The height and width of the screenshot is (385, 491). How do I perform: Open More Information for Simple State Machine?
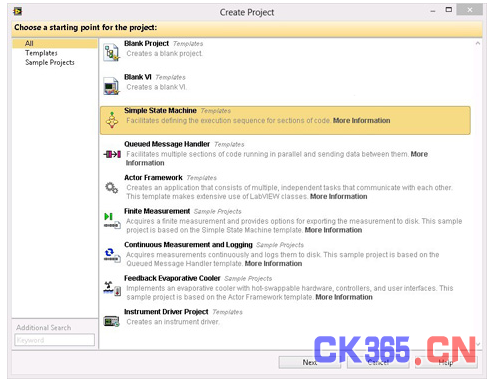coord(361,121)
